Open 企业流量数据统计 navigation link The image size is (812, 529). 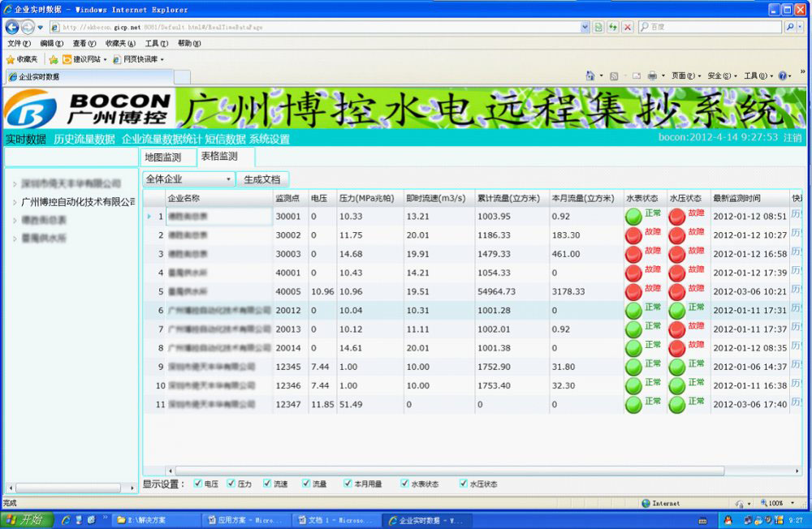pos(162,139)
